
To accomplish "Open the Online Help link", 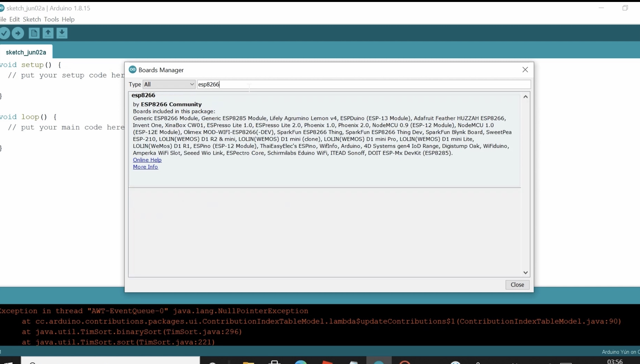I will pos(147,160).
